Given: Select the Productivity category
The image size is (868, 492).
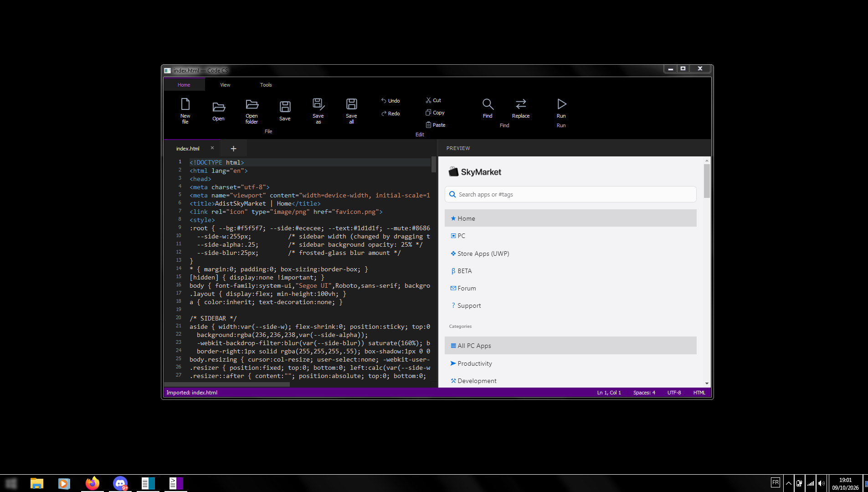Looking at the screenshot, I should point(570,363).
